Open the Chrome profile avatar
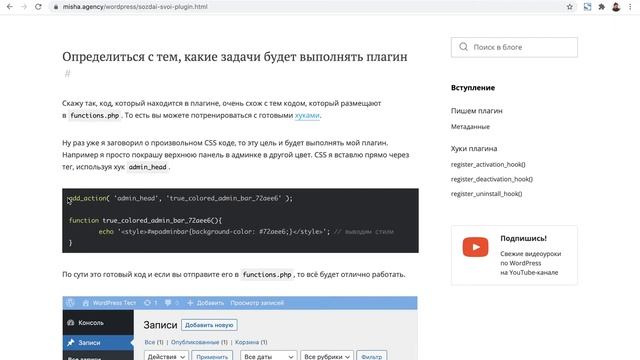This screenshot has width=640, height=360. pyautogui.click(x=616, y=7)
